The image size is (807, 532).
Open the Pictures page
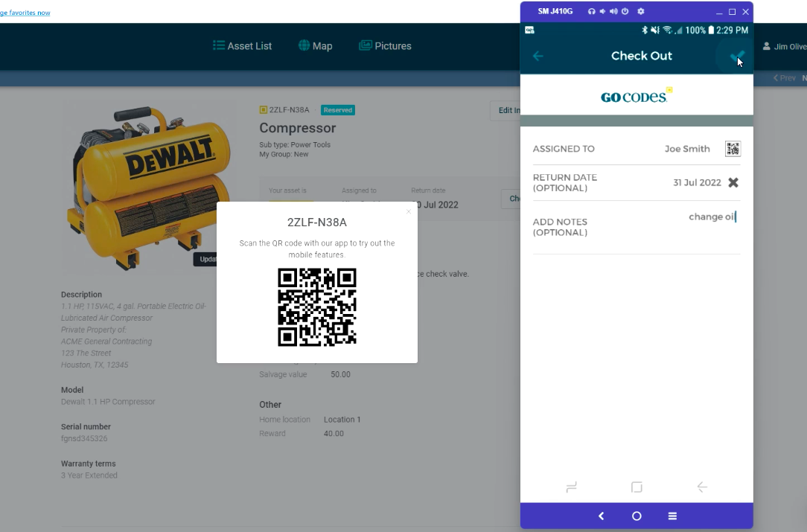click(x=385, y=46)
